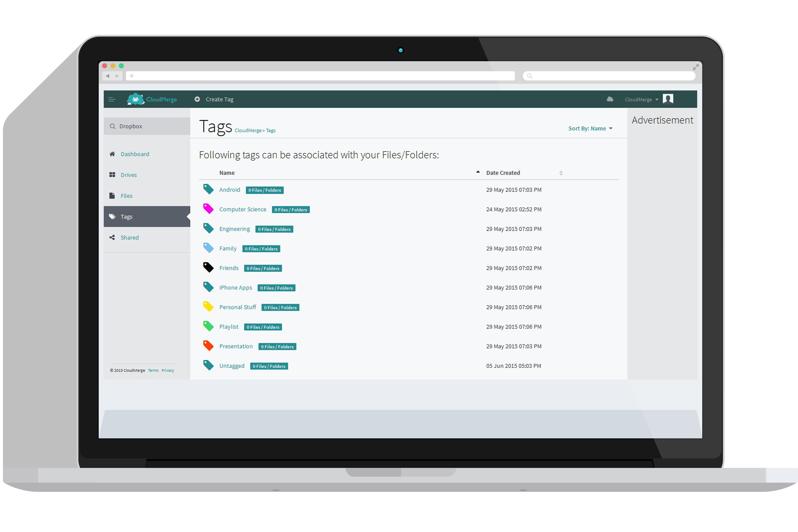Expand the Sort By: Name dropdown
The width and height of the screenshot is (798, 532).
click(590, 128)
